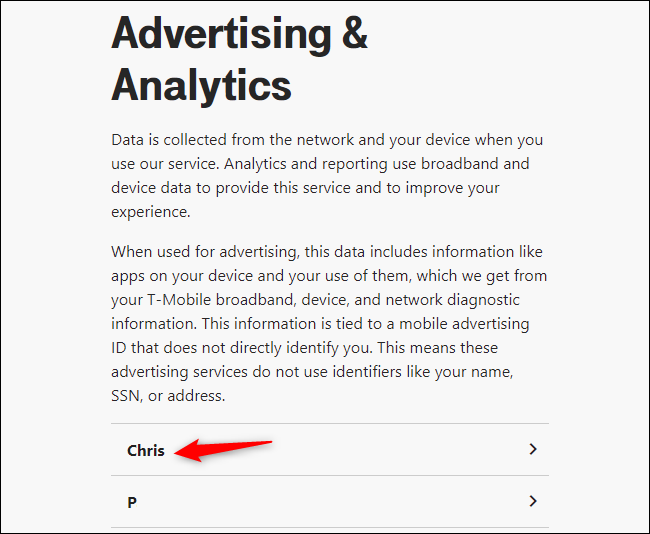Open the P account line entry
This screenshot has width=650, height=534.
(132, 502)
